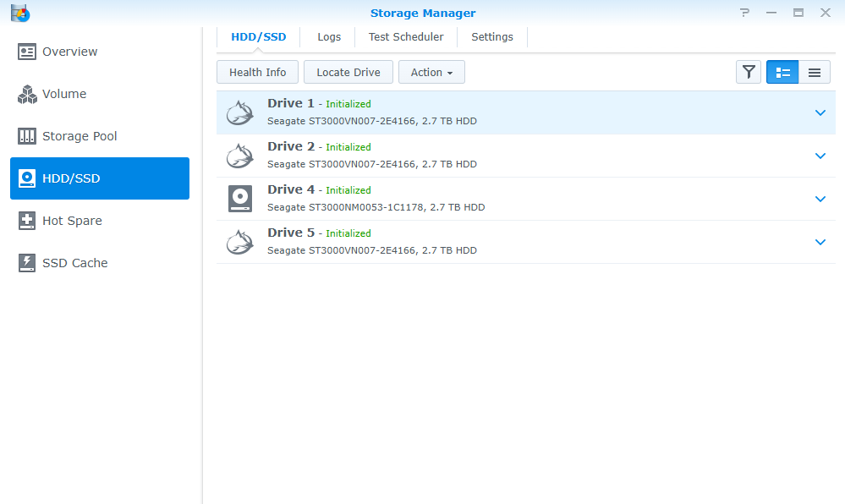The image size is (845, 504).
Task: Maximize the Storage Manager window
Action: 798,13
